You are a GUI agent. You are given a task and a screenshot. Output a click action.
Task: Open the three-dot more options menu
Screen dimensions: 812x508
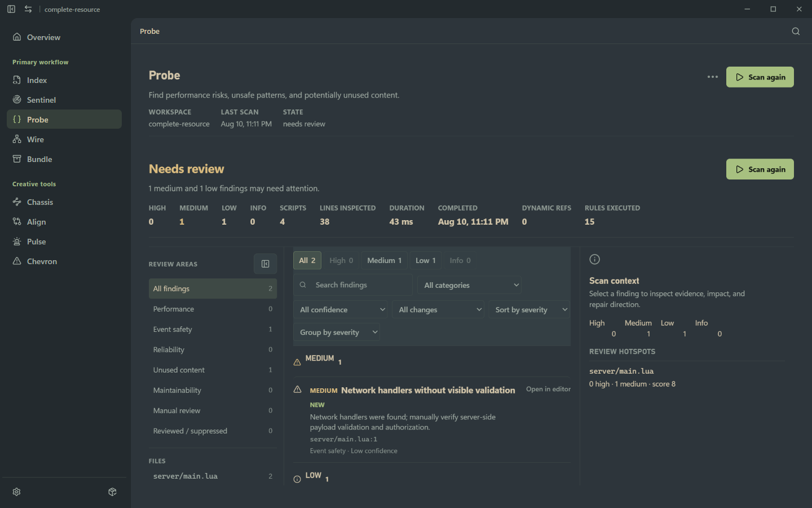click(713, 77)
